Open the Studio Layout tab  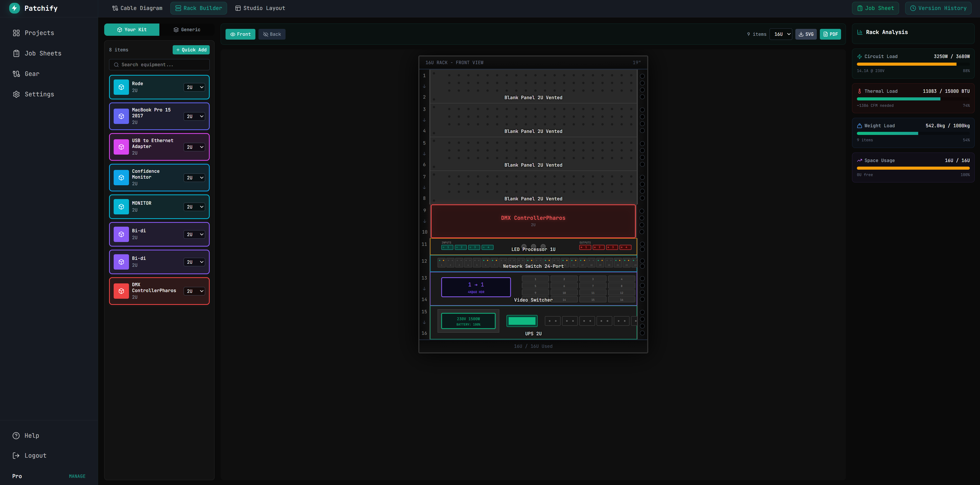pos(260,8)
